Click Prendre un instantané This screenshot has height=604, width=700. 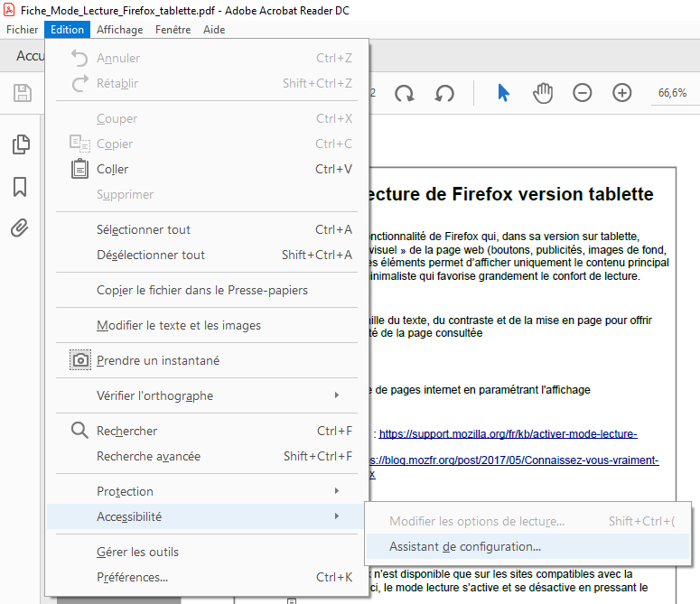point(158,360)
